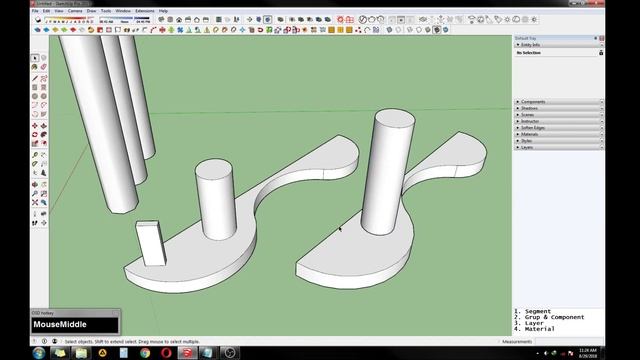Screen dimensions: 640x360
Task: Select the Pan hand tool
Action: pos(44,184)
